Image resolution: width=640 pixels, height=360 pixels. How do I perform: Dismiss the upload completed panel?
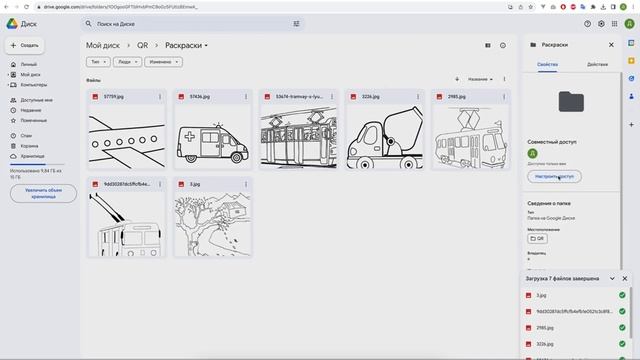624,278
